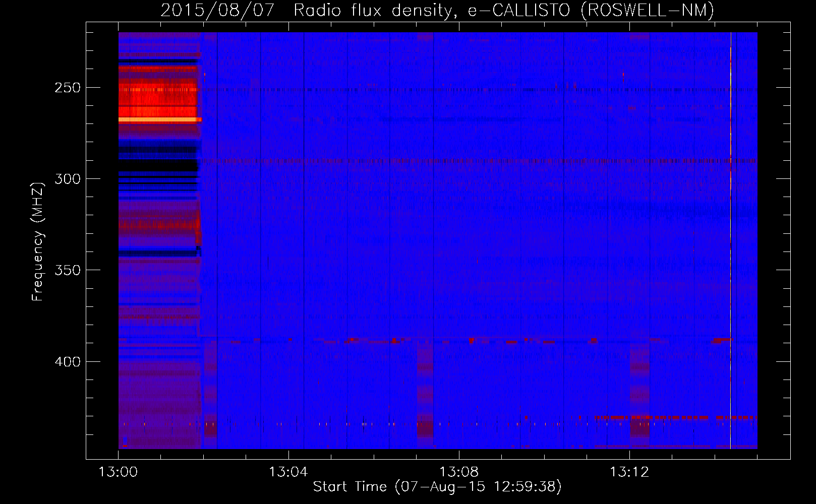Click the 13:08 time tick label
Viewport: 816px width, 504px height.
pyautogui.click(x=459, y=472)
